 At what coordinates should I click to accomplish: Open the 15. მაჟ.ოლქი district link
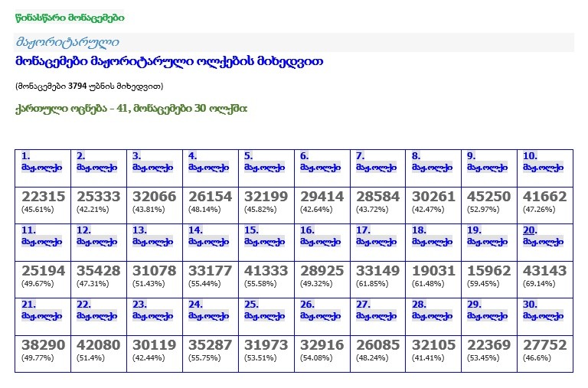[264, 236]
